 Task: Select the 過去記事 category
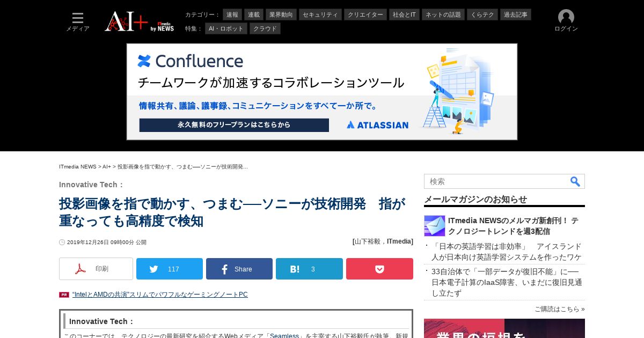coord(516,14)
